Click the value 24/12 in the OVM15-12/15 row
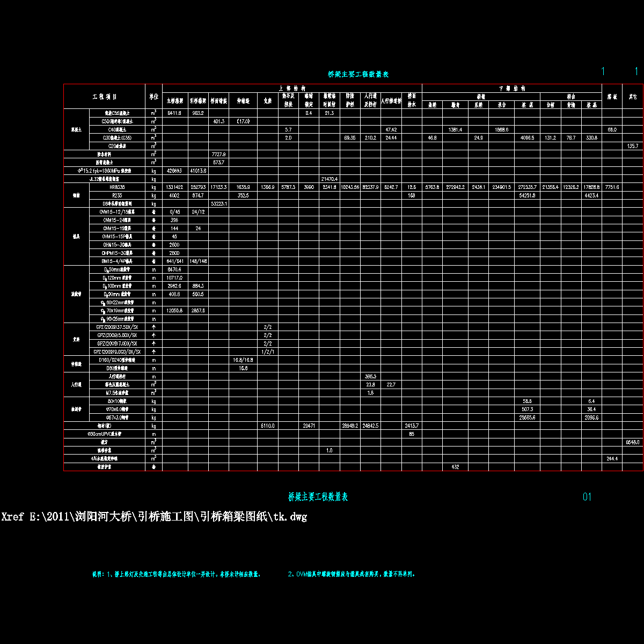 tap(198, 212)
